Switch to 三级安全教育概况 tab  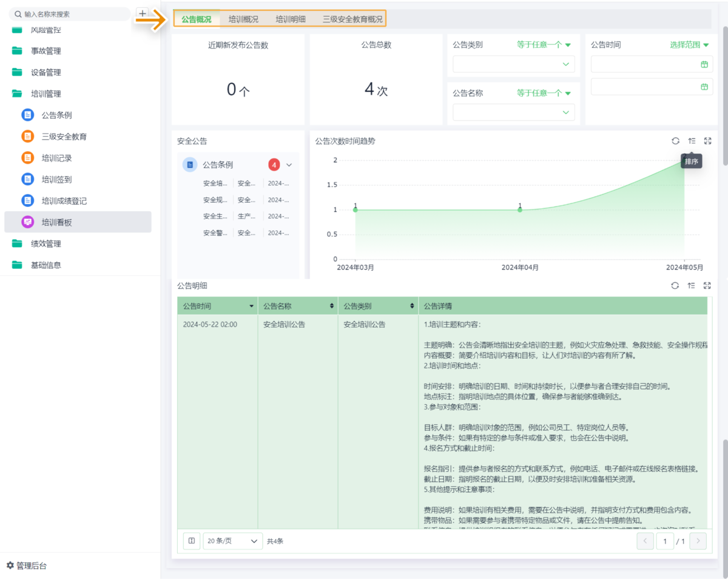[352, 19]
